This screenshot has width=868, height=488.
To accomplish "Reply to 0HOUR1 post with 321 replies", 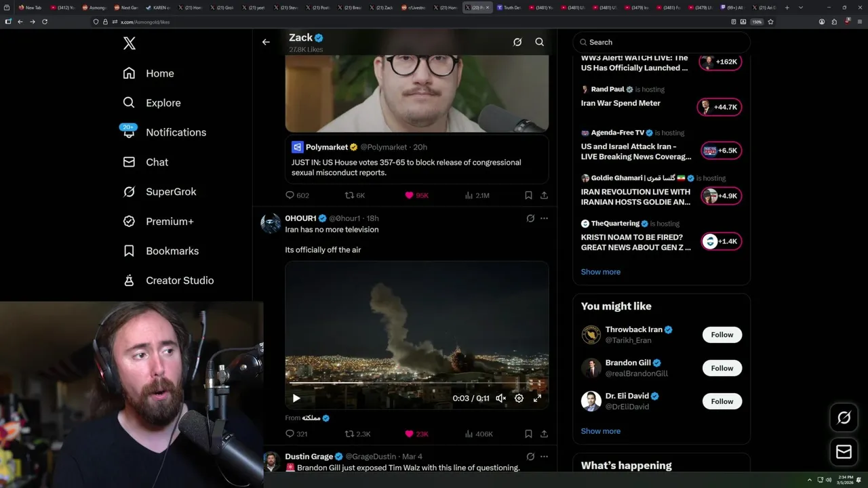I will pos(296,434).
